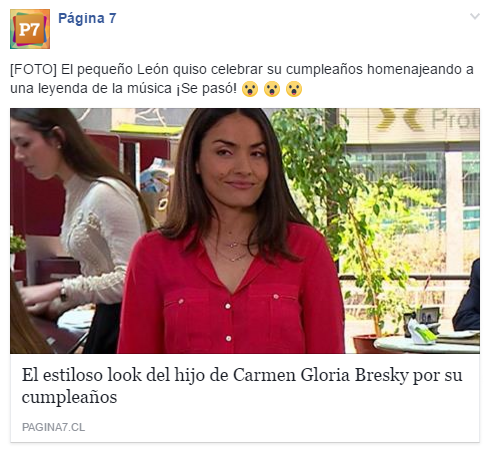Open the Página 7 P7 logo avatar

[x=30, y=29]
